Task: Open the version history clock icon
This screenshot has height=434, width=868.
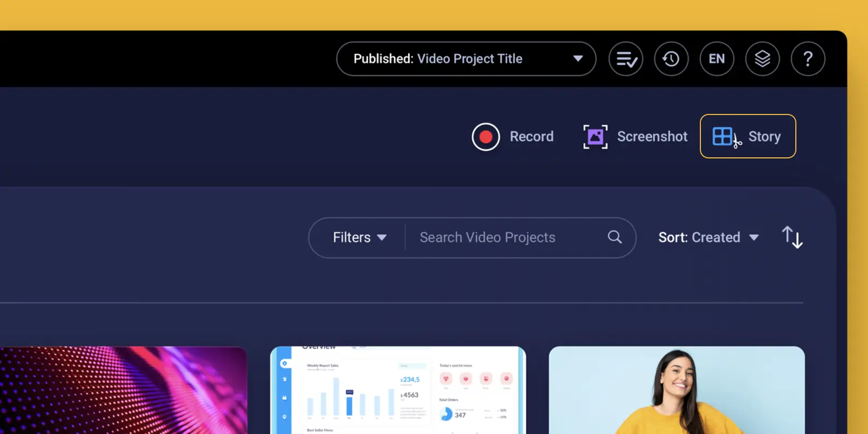Action: click(672, 59)
